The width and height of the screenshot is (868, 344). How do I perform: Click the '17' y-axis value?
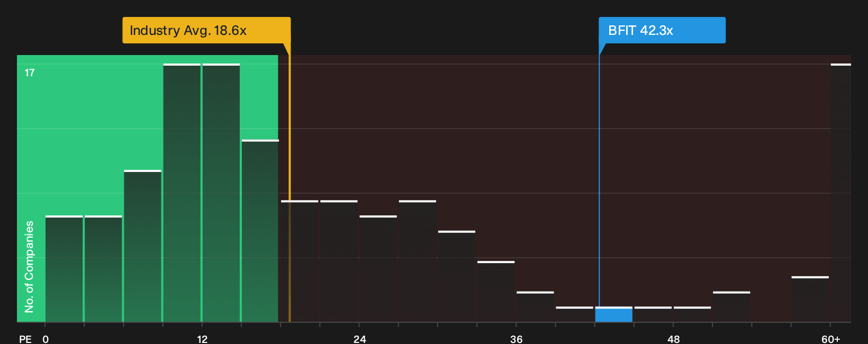[x=30, y=73]
